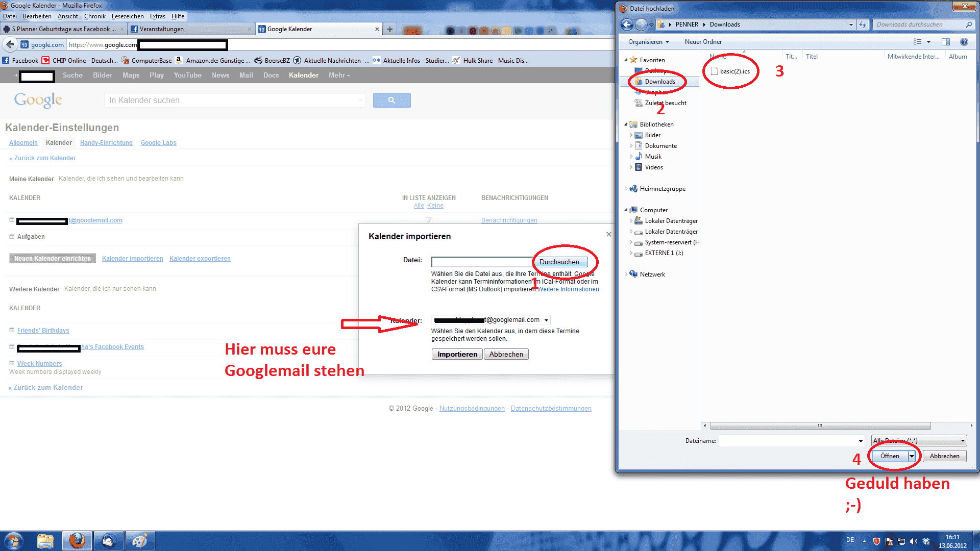This screenshot has width=980, height=551.
Task: Click the Downloads durchsuchen search box
Action: 923,24
